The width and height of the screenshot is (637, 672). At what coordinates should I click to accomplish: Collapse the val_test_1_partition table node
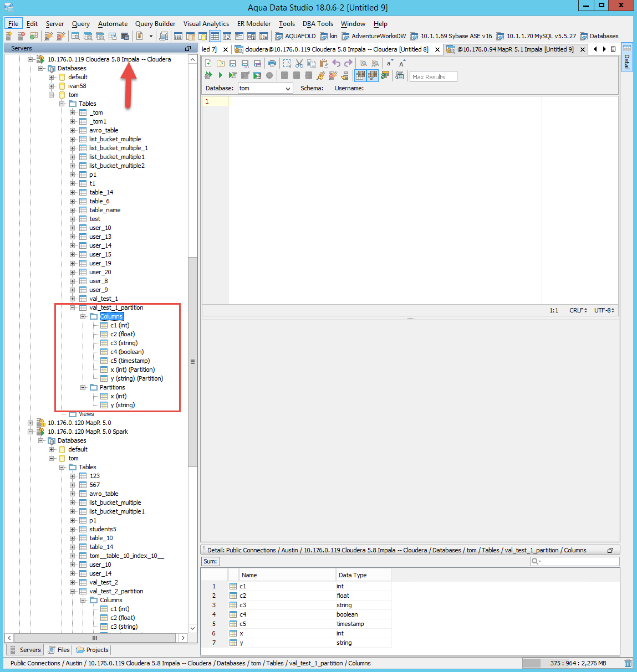[73, 307]
